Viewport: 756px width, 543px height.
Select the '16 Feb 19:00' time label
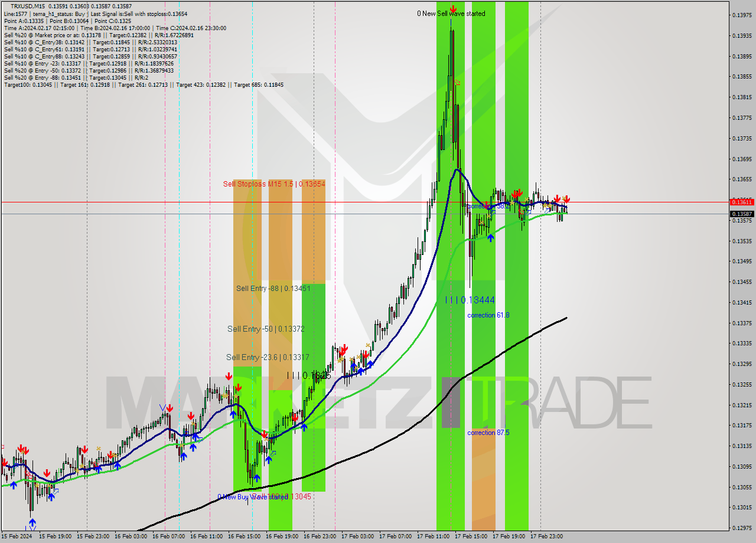pos(282,537)
